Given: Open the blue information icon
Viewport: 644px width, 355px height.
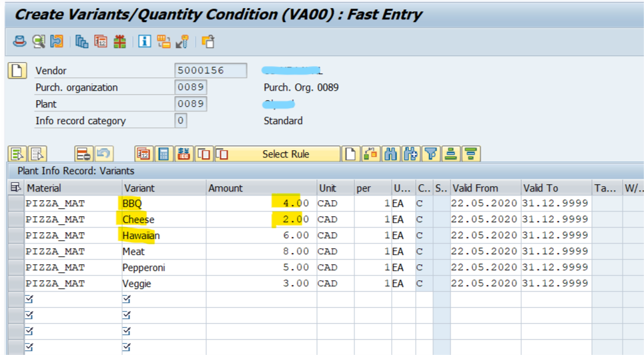Looking at the screenshot, I should point(144,42).
